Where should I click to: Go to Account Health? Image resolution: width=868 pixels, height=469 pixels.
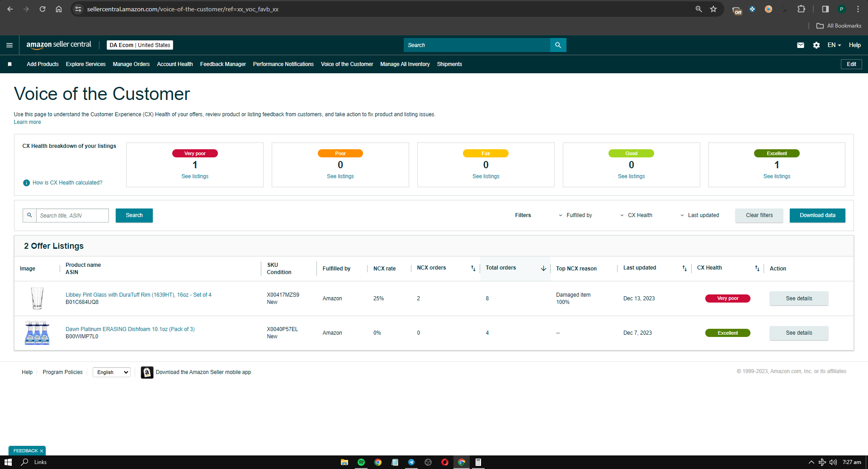point(175,64)
